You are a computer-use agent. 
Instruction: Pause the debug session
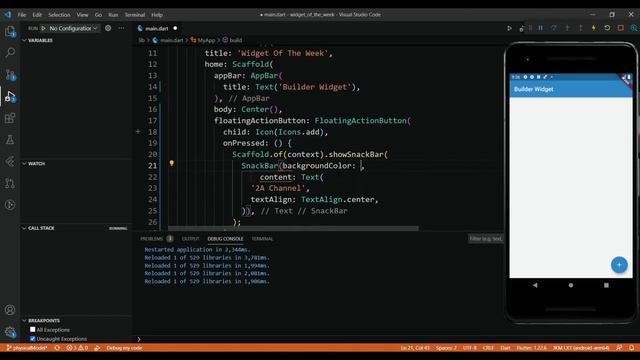540,28
